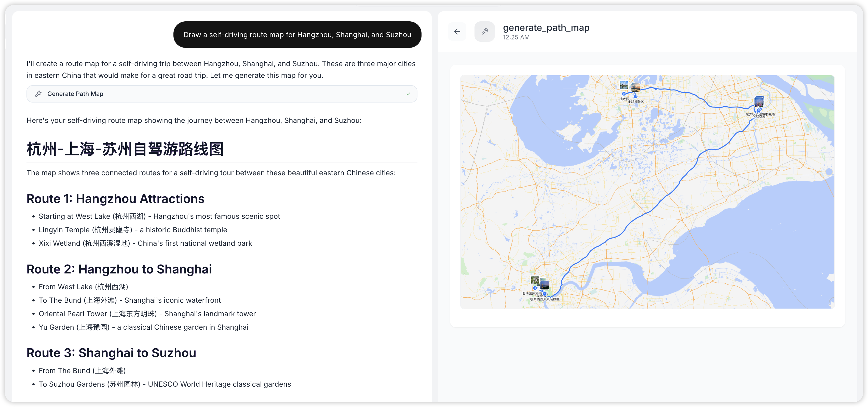Open the West Lake night photo thumbnail

545,285
